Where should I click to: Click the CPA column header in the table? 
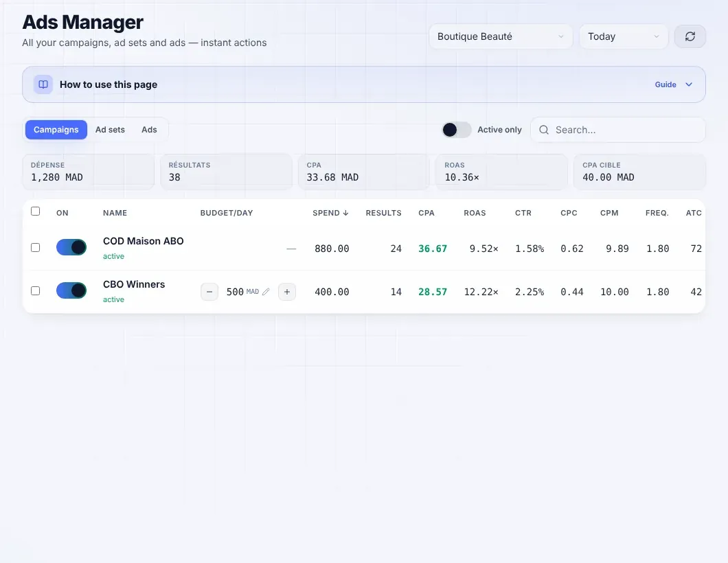coord(426,213)
